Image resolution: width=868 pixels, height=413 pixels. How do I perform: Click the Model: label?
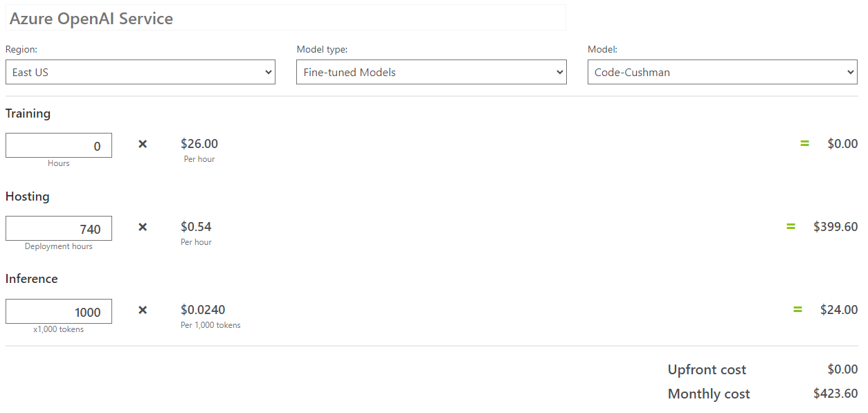(602, 50)
